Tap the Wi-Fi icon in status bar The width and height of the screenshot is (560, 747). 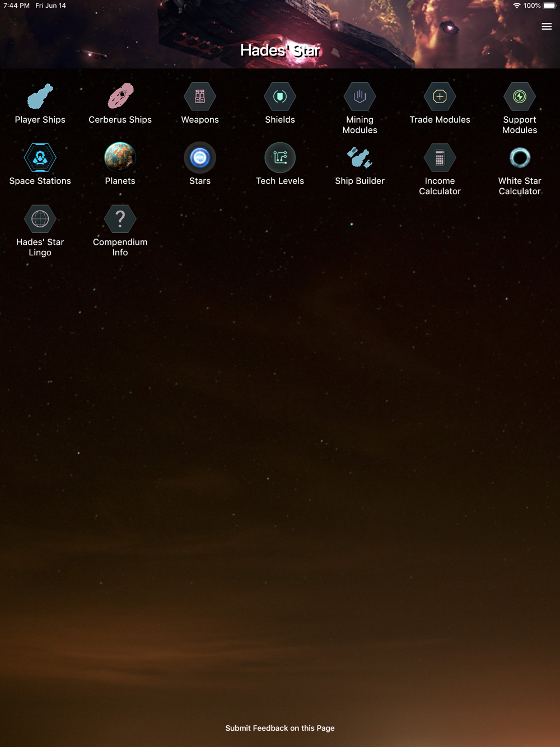click(517, 6)
